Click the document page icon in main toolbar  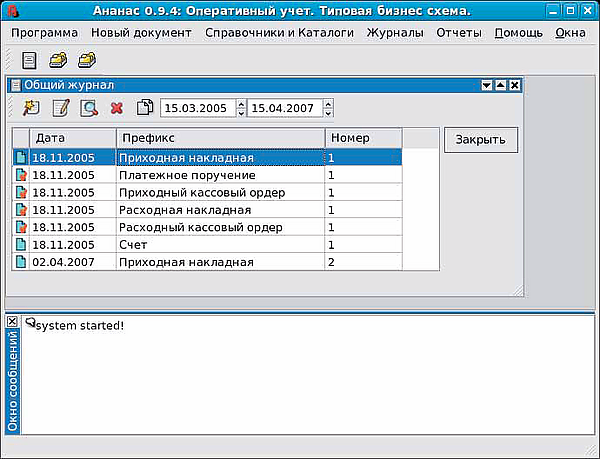(29, 60)
